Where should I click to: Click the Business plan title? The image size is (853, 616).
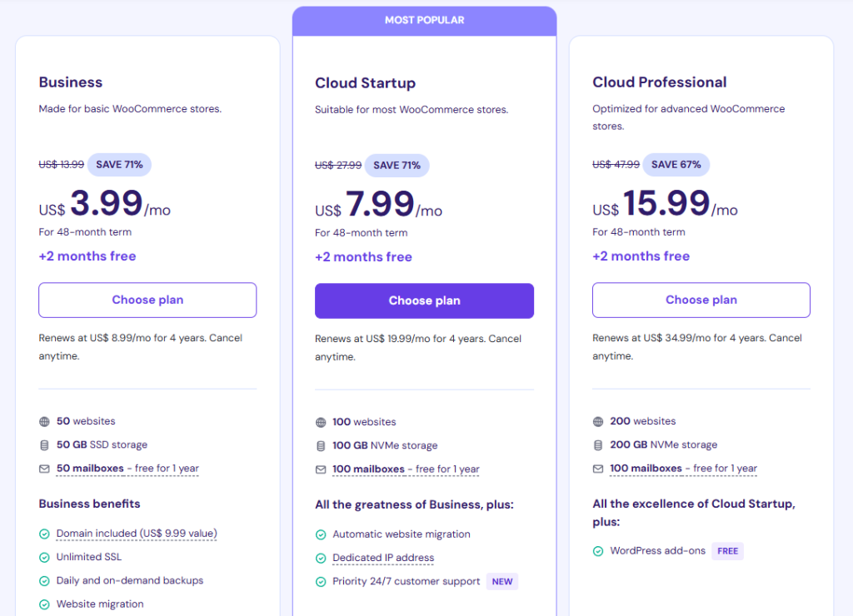[x=71, y=82]
